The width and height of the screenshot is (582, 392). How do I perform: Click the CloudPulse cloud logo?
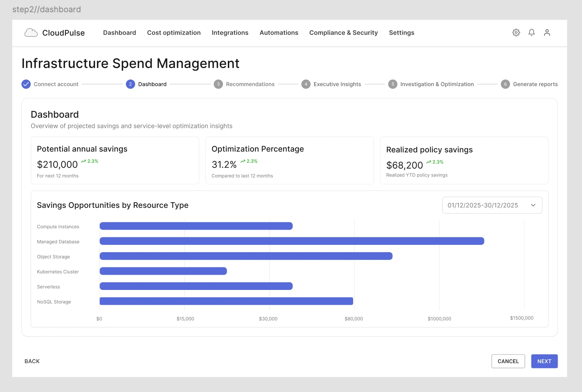coord(31,33)
